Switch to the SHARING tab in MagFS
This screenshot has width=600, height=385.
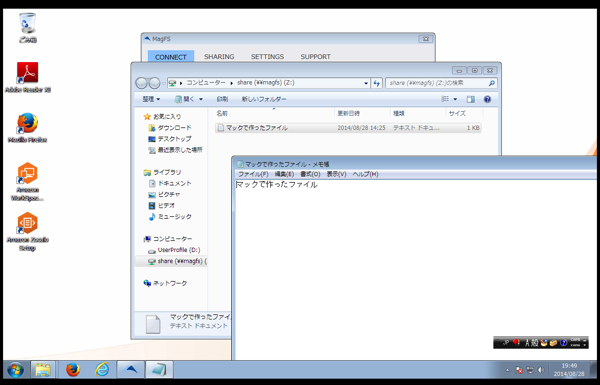tap(219, 57)
